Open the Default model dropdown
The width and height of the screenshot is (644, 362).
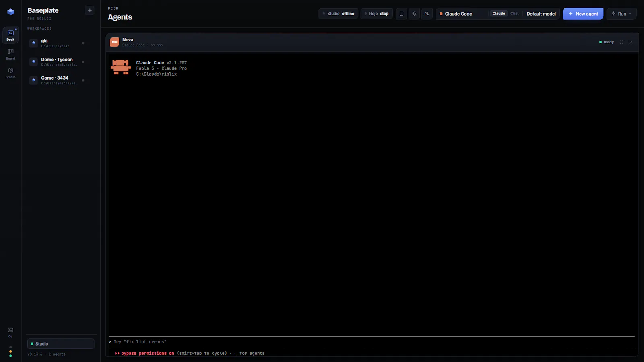coord(541,14)
